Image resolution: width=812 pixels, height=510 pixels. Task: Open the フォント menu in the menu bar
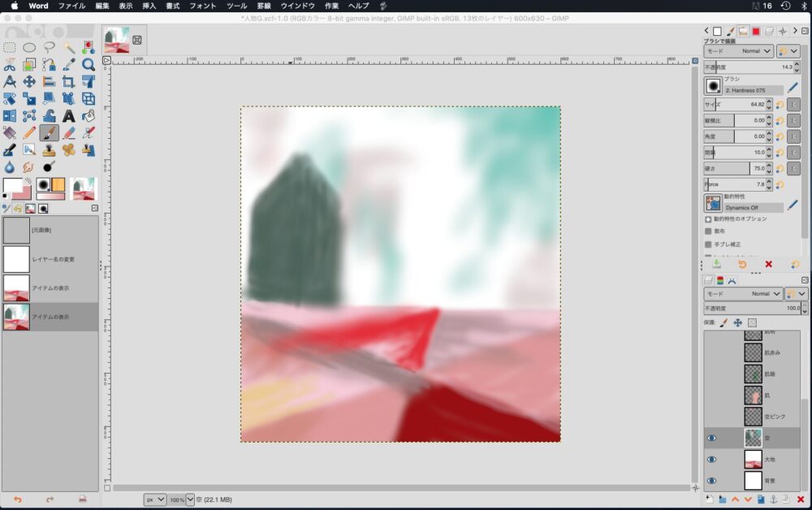pos(202,6)
